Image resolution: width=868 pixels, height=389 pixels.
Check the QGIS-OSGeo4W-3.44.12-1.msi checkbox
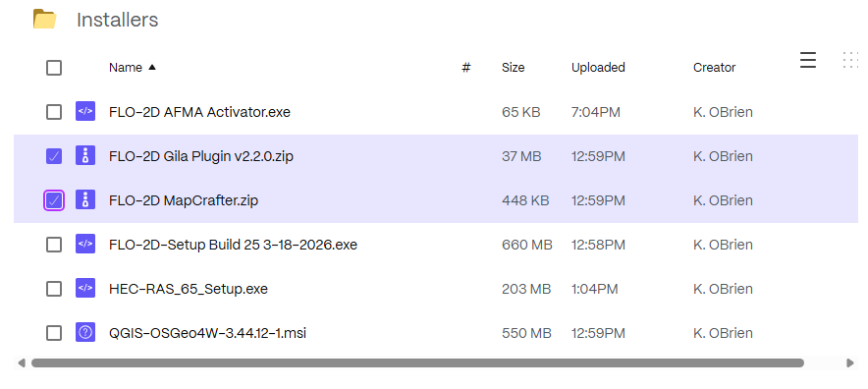click(x=54, y=333)
